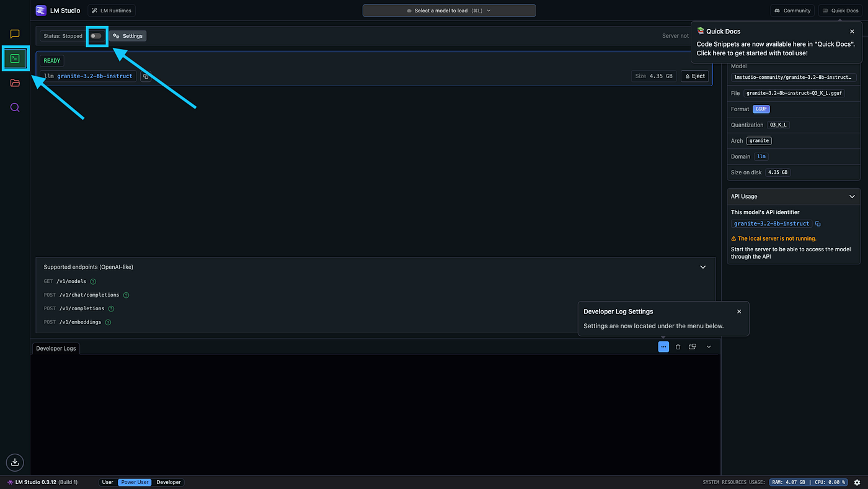Click the "llm" Domain badge
The image size is (868, 489).
click(x=761, y=156)
